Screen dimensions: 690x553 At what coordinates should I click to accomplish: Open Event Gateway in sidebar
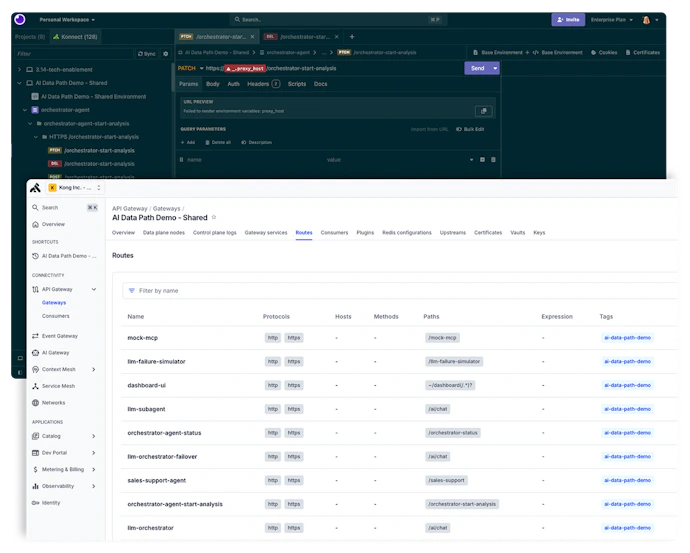tap(55, 336)
